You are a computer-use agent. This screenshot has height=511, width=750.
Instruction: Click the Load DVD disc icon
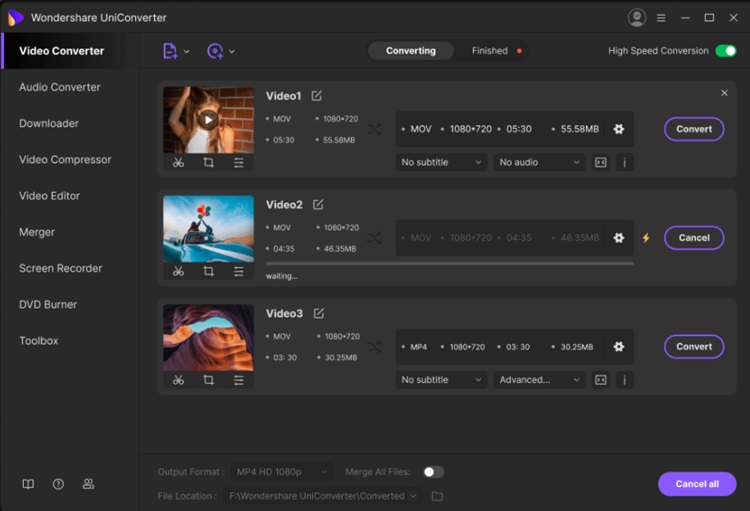tap(215, 51)
